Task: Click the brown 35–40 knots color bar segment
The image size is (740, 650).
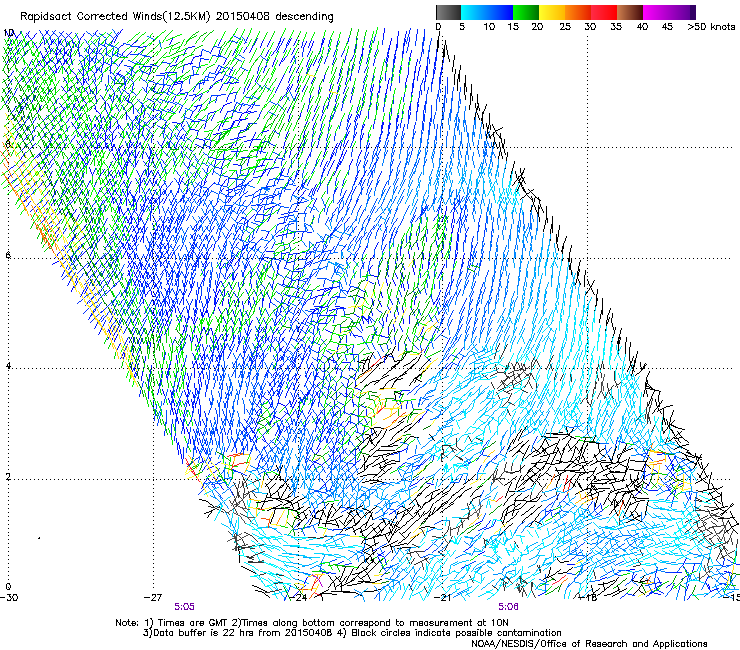Action: (x=630, y=12)
